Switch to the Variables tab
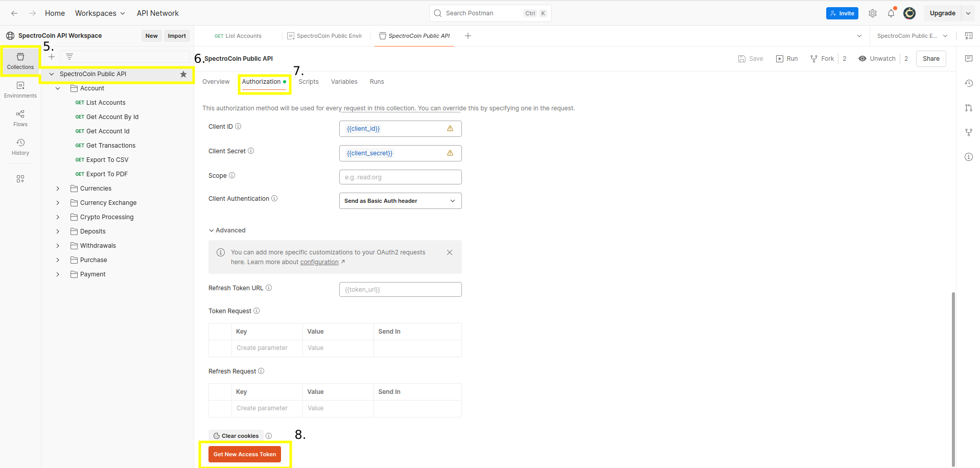 pyautogui.click(x=344, y=82)
